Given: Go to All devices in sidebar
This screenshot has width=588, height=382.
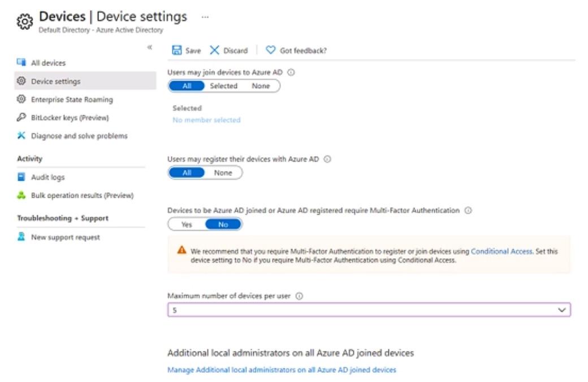Looking at the screenshot, I should pyautogui.click(x=48, y=63).
